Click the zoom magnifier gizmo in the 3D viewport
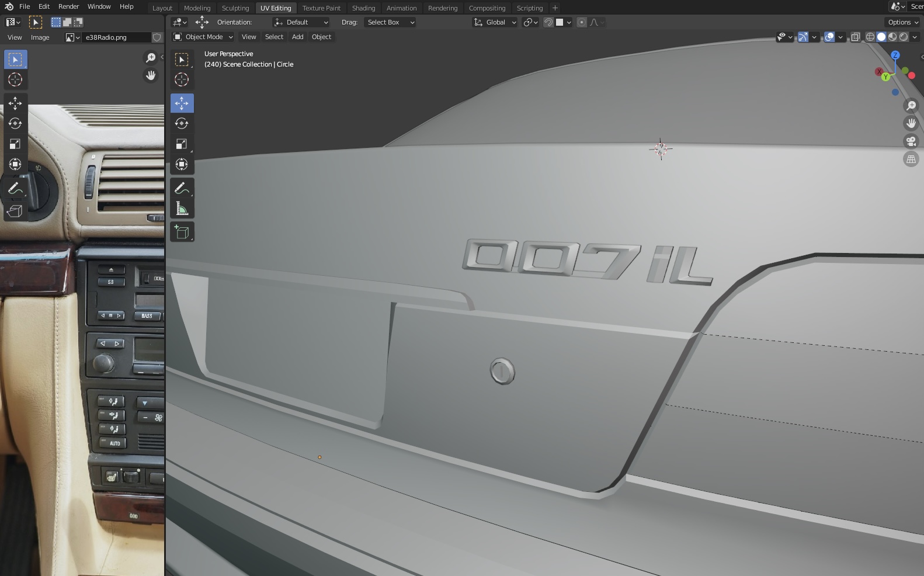 [911, 105]
